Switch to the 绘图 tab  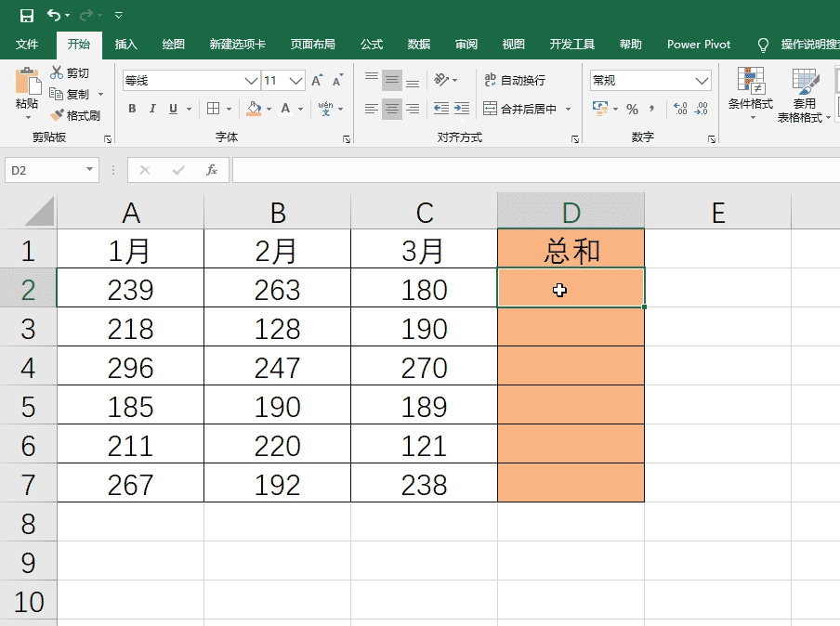[173, 45]
